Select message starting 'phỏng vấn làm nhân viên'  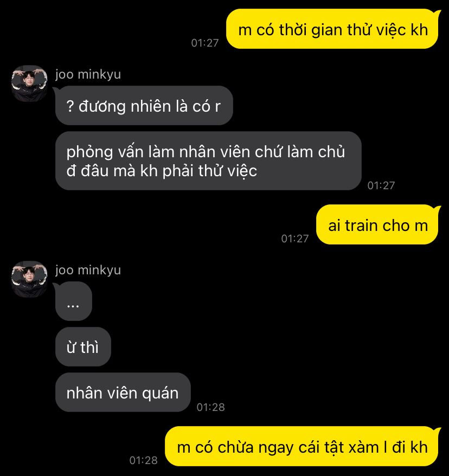(x=208, y=161)
